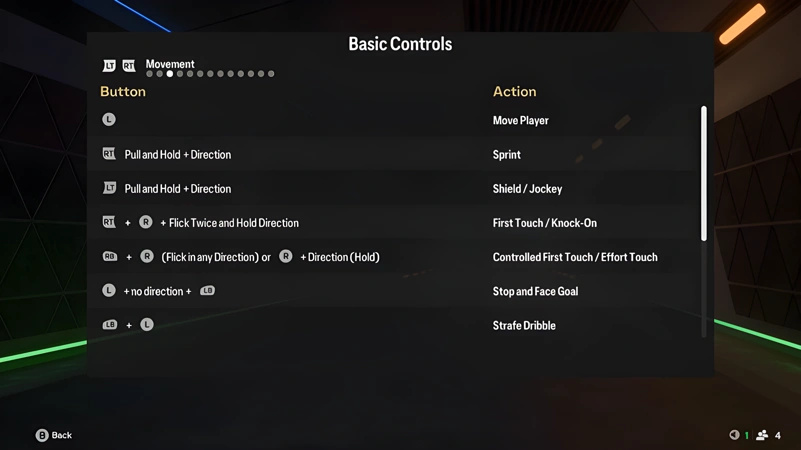Click the R stick icon in First Touch row
This screenshot has height=450, width=801.
(146, 222)
